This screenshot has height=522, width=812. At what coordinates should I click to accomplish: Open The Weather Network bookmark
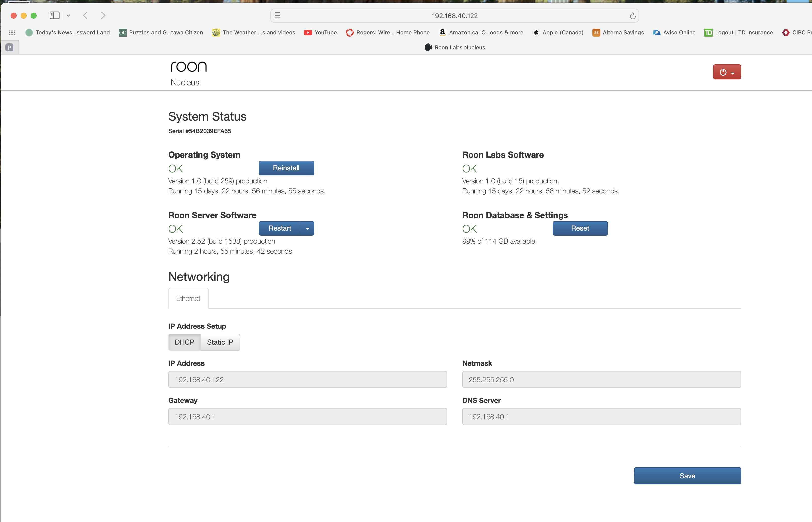pyautogui.click(x=253, y=33)
